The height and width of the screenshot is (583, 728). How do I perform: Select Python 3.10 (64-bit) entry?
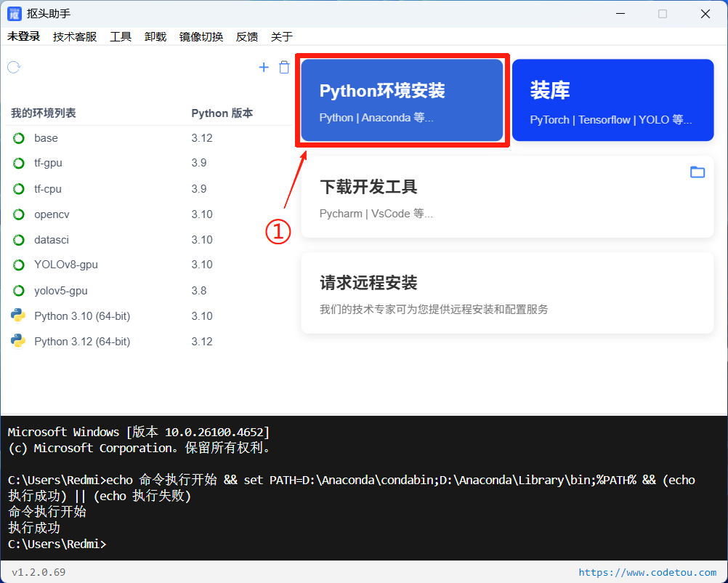[148, 316]
